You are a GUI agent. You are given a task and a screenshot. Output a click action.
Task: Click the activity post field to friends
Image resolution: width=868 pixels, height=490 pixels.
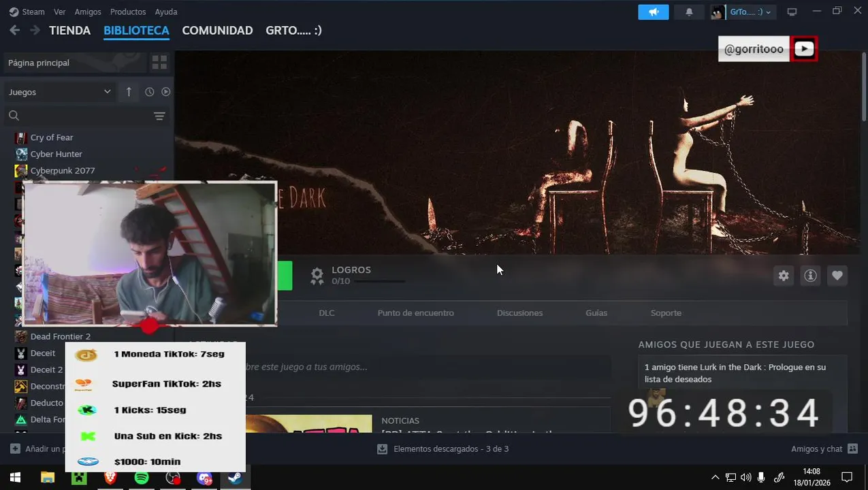point(428,367)
